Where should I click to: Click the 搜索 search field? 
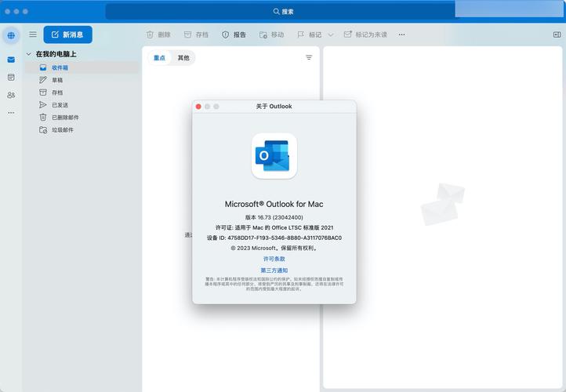(x=282, y=12)
